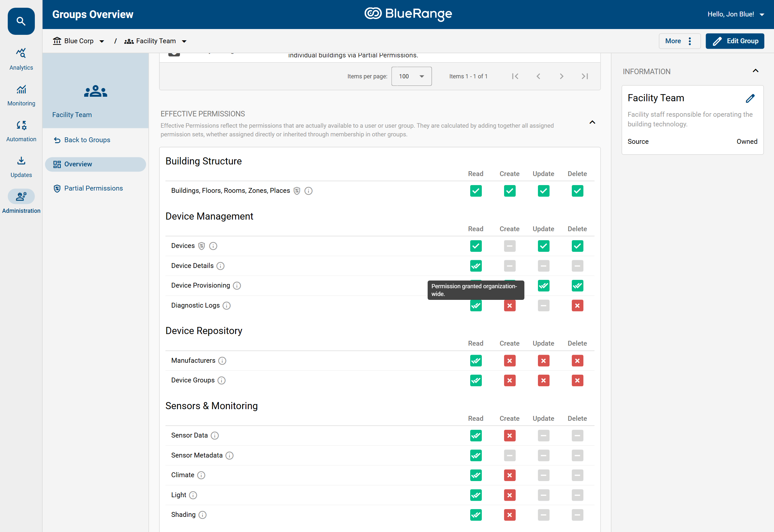Image resolution: width=774 pixels, height=532 pixels.
Task: Click Read checkbox for Device Details
Action: click(x=476, y=266)
